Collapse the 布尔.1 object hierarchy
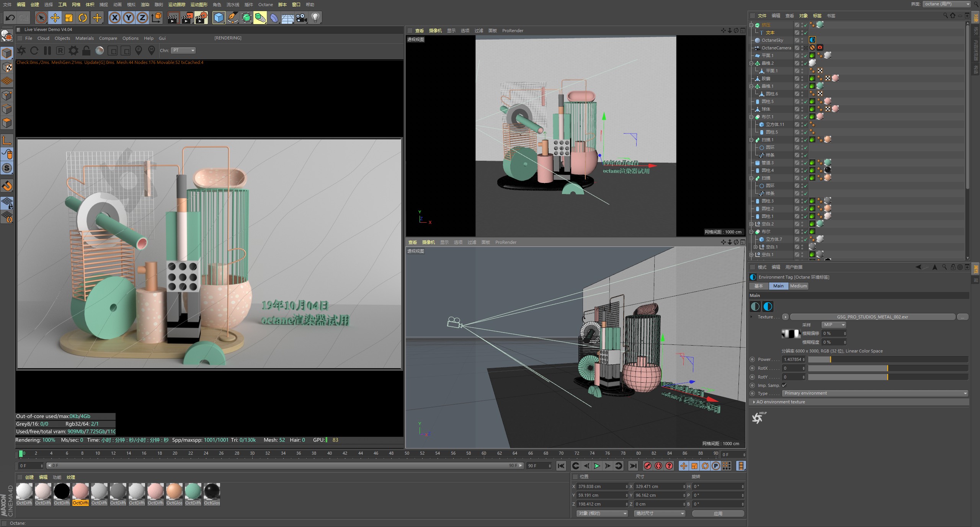980x527 pixels. (751, 117)
